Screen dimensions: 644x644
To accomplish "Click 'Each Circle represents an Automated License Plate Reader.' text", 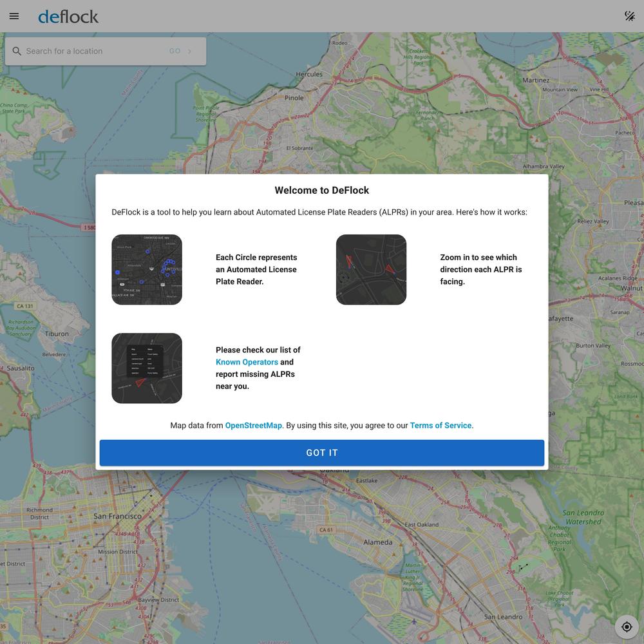I will [256, 269].
